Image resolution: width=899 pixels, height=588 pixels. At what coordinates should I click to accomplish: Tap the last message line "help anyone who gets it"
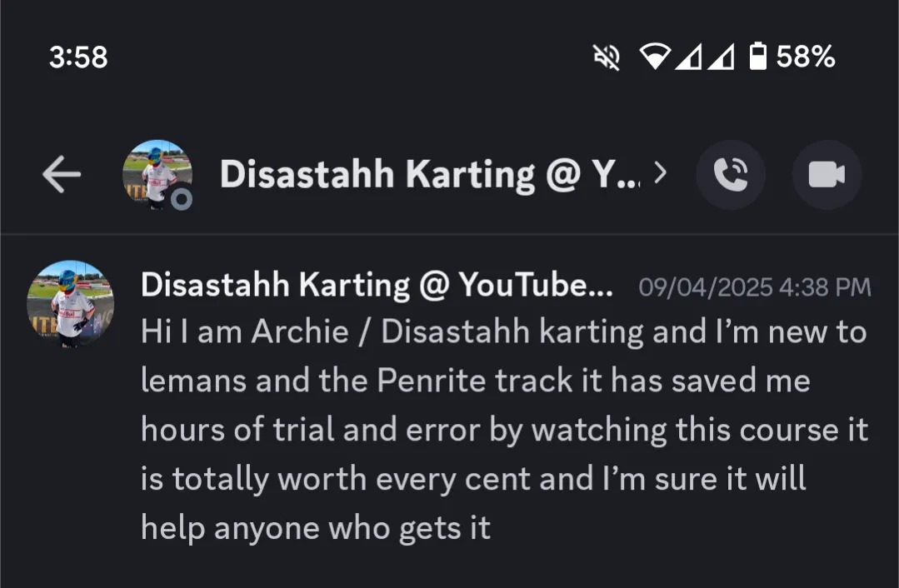click(x=316, y=528)
